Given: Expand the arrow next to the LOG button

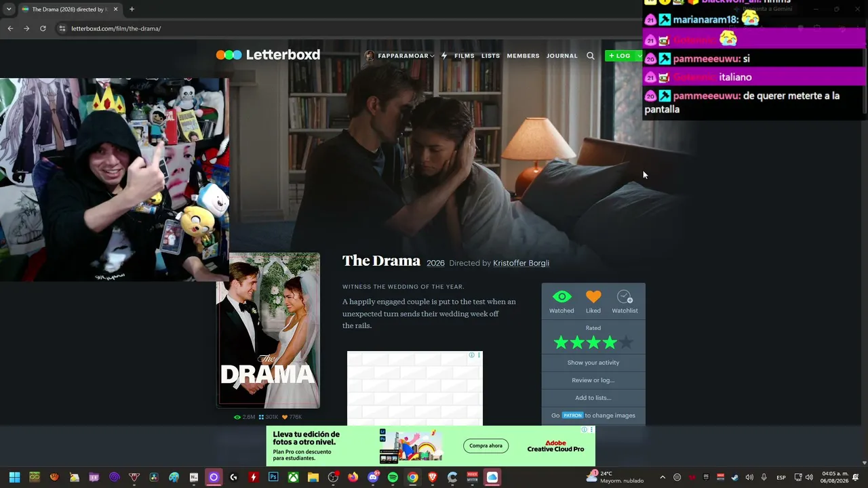Looking at the screenshot, I should coord(639,56).
